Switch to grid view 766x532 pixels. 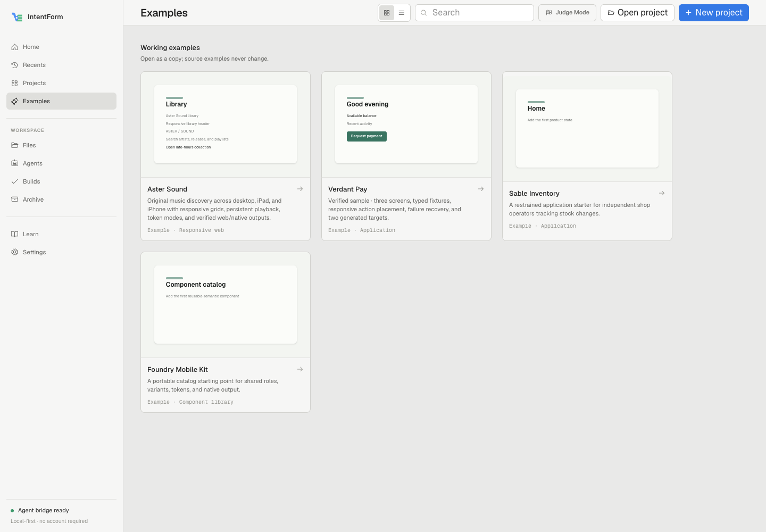pos(387,13)
